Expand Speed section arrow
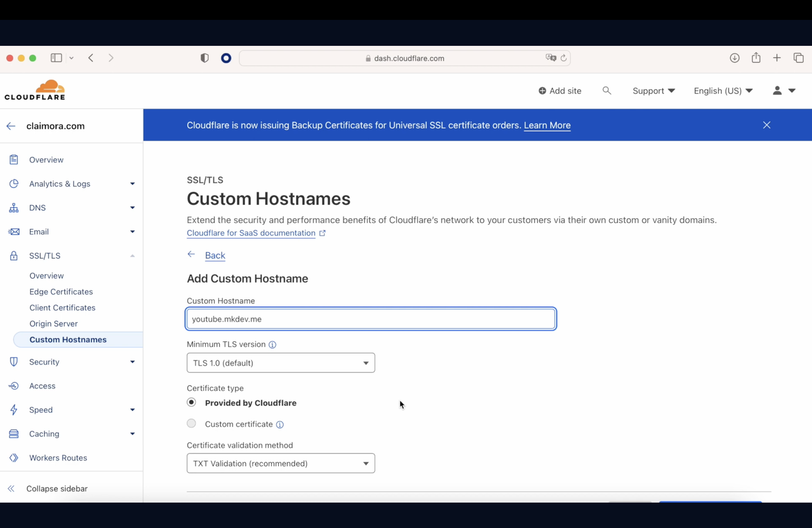 click(x=133, y=410)
